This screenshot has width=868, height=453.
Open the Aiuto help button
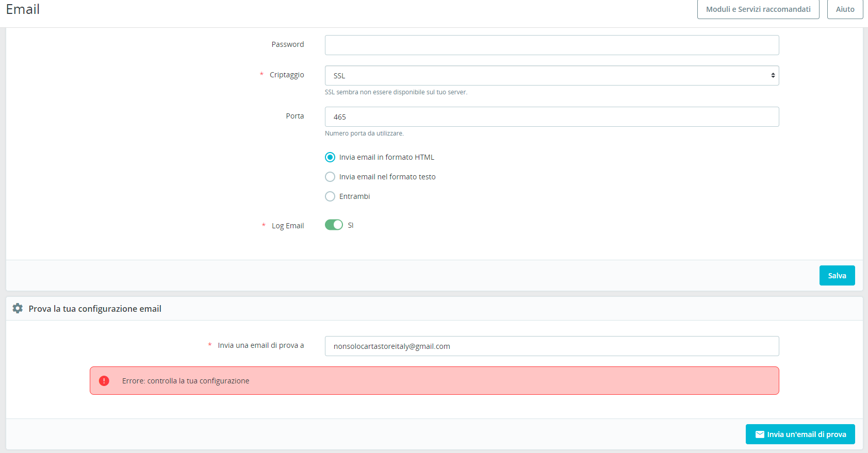845,9
